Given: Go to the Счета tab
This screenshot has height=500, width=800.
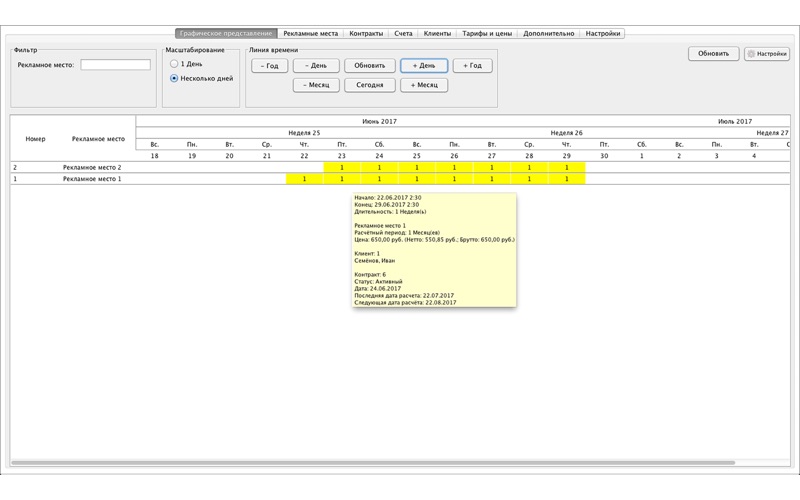Looking at the screenshot, I should point(403,33).
